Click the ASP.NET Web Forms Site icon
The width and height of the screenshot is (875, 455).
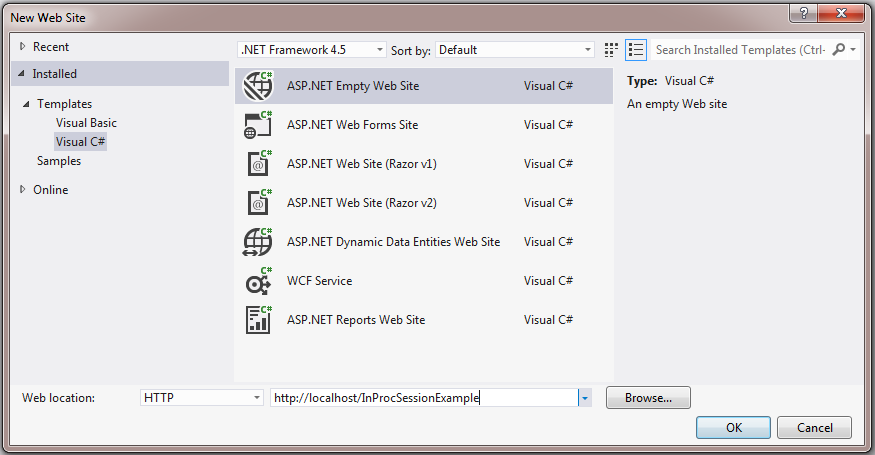point(258,125)
